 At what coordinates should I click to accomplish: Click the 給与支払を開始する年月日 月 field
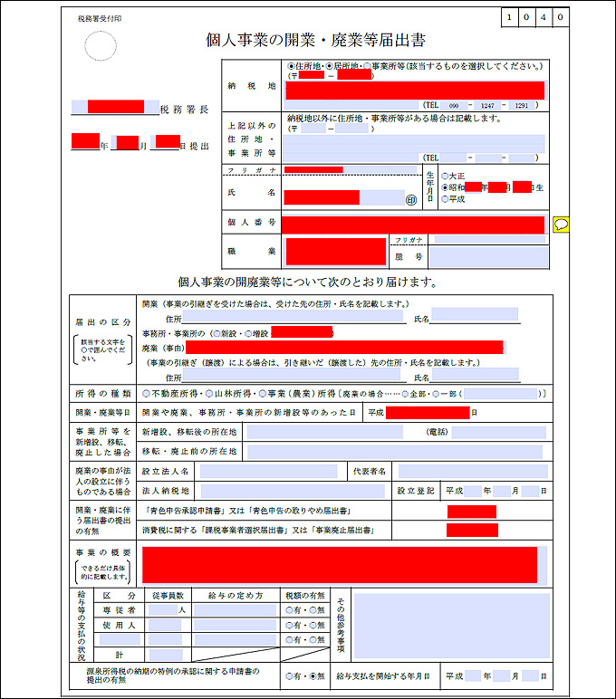click(501, 676)
